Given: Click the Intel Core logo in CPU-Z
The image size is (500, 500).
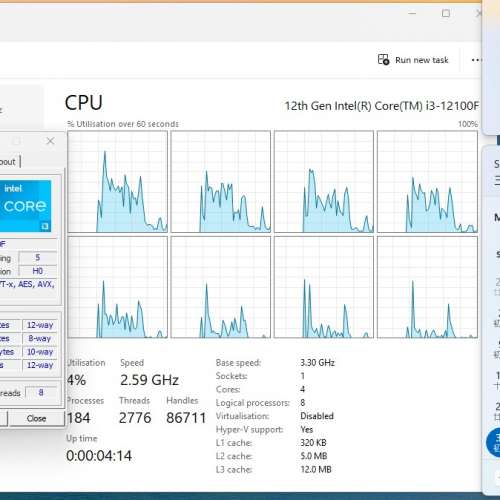Looking at the screenshot, I should (x=25, y=206).
